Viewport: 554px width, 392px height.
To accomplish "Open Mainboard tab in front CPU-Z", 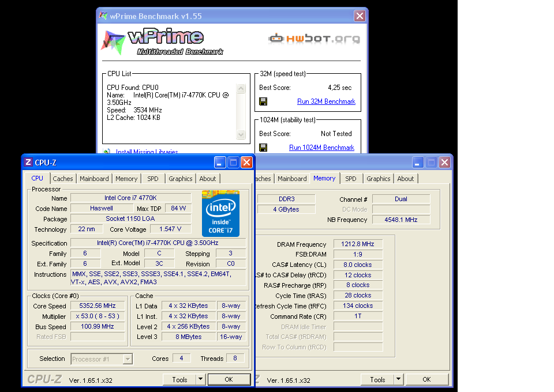I will tap(94, 179).
